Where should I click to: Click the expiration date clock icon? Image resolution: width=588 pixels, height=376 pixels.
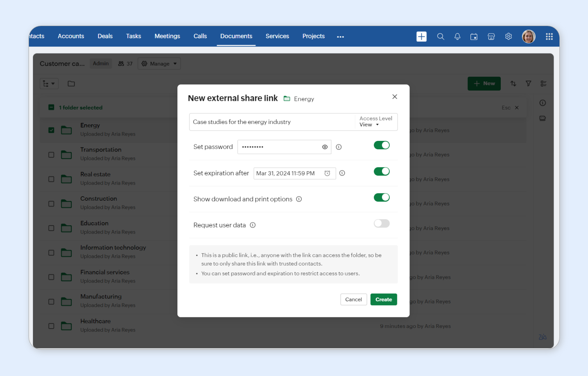point(327,173)
